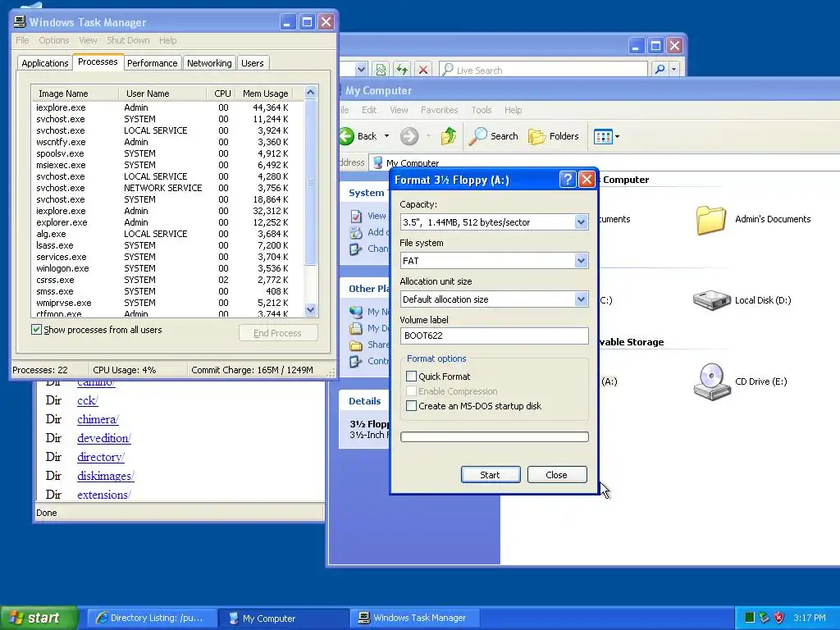Click the page icon beside browser address dropdown
840x630 pixels.
[381, 70]
